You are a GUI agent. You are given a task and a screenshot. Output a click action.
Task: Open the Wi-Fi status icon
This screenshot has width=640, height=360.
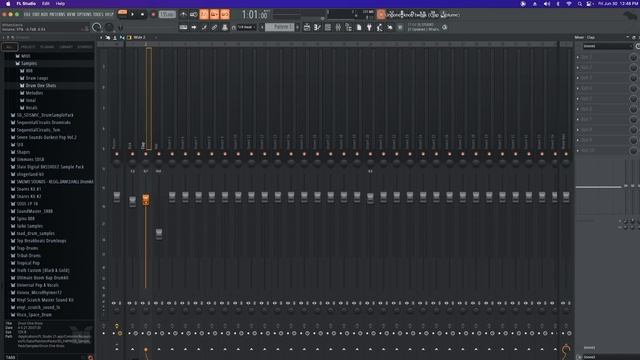[569, 4]
